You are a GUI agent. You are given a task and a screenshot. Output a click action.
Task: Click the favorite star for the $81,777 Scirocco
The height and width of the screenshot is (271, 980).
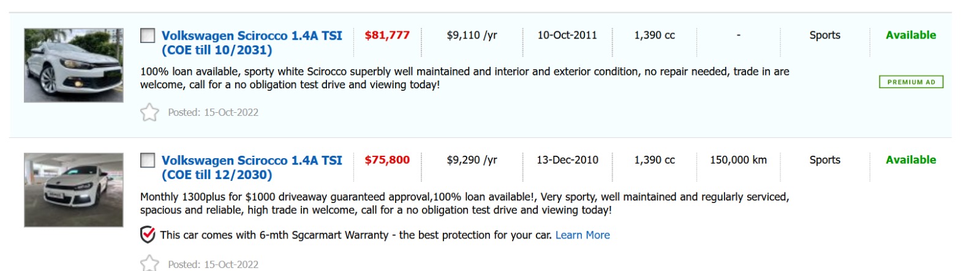pyautogui.click(x=149, y=112)
